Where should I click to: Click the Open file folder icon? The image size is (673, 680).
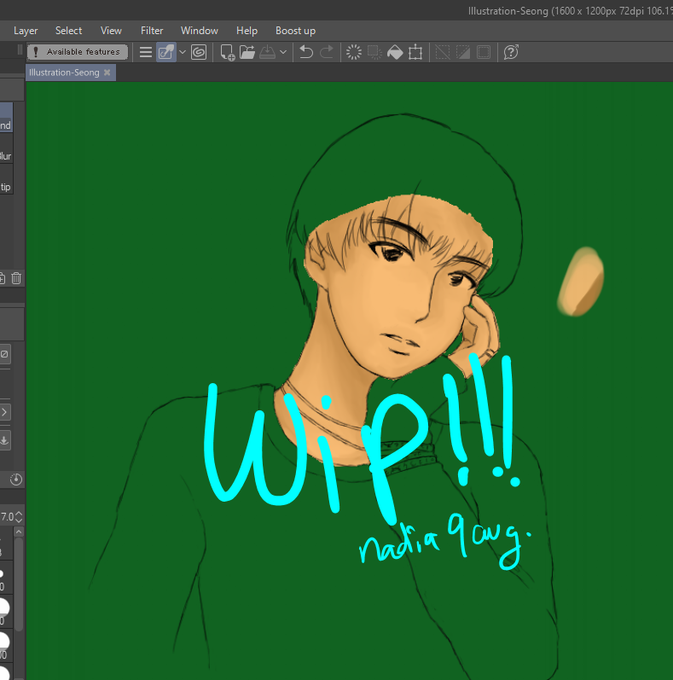point(247,52)
